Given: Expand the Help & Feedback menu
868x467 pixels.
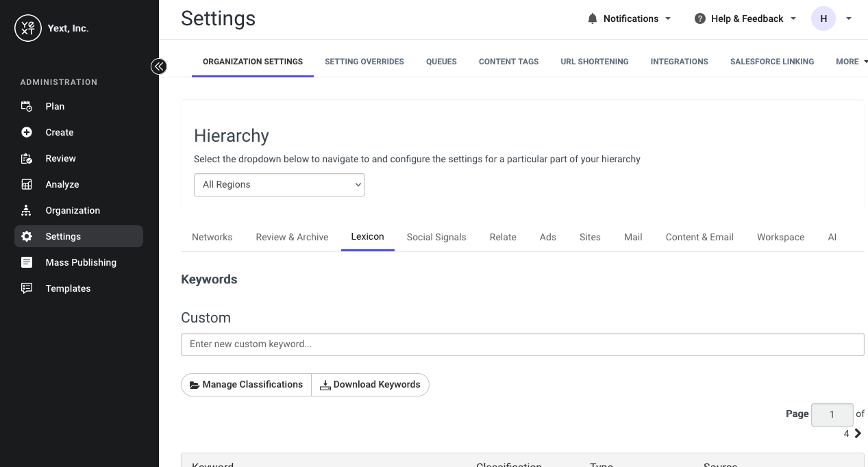Looking at the screenshot, I should point(745,18).
